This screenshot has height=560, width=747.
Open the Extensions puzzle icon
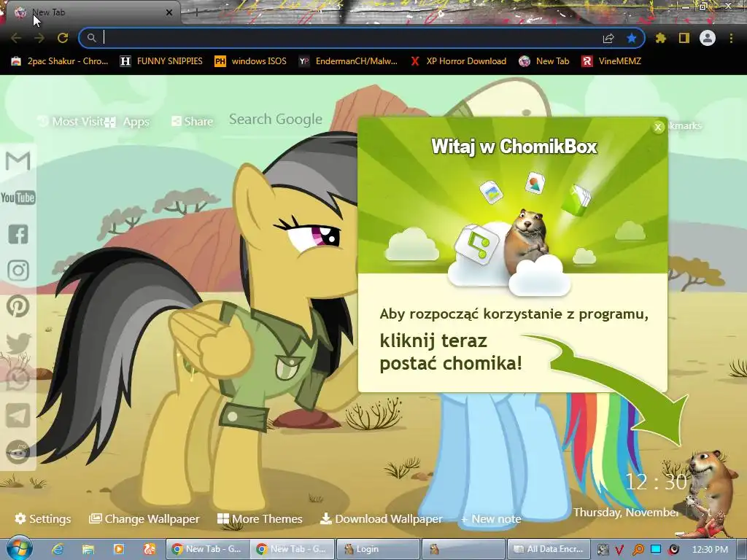661,38
